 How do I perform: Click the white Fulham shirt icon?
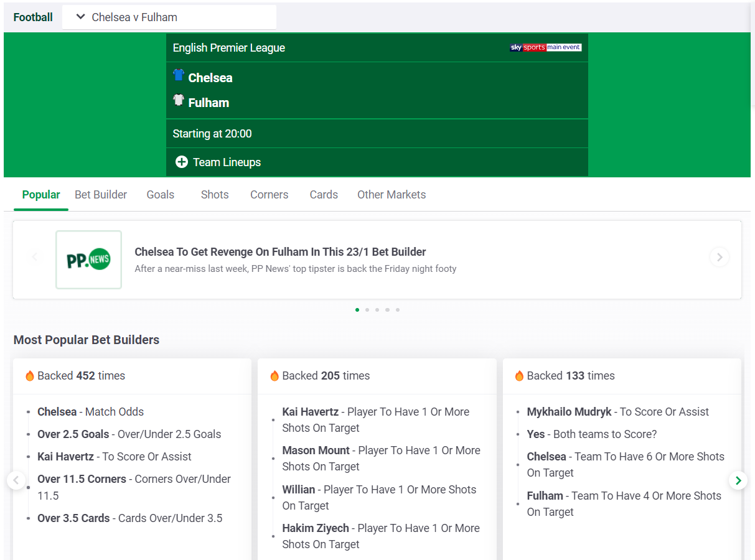pos(179,100)
